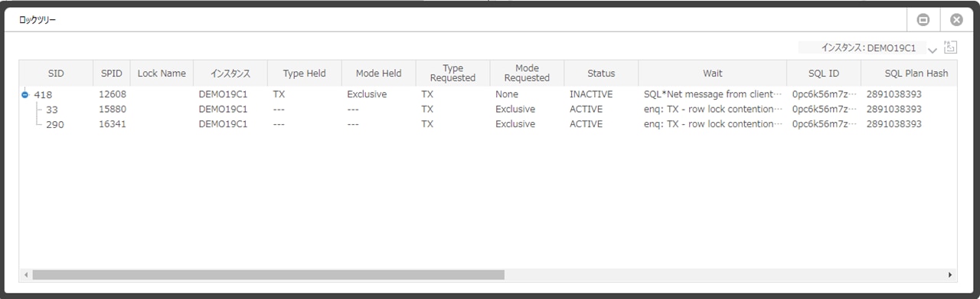Click the Type Held column header
The image size is (980, 299).
pyautogui.click(x=305, y=74)
